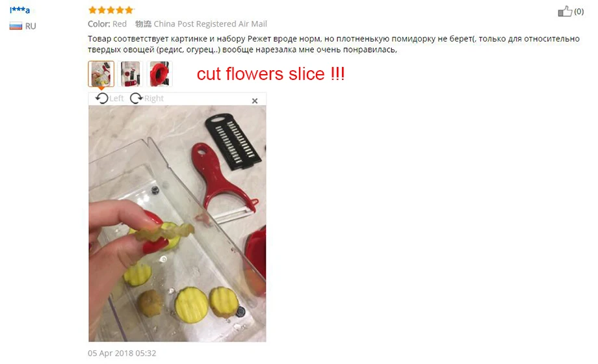The height and width of the screenshot is (364, 598).
Task: Click the "RU" country label
Action: (31, 27)
